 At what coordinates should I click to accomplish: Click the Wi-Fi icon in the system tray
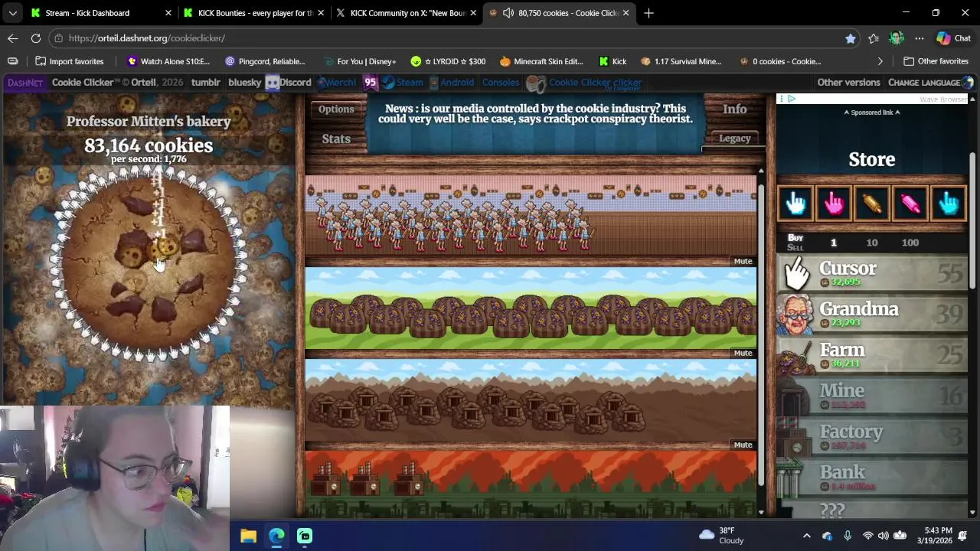click(x=867, y=536)
